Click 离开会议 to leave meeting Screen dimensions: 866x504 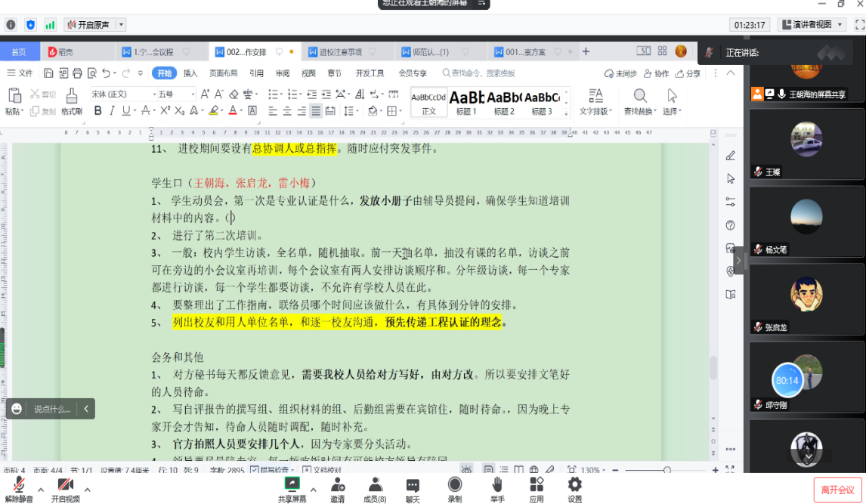(837, 490)
